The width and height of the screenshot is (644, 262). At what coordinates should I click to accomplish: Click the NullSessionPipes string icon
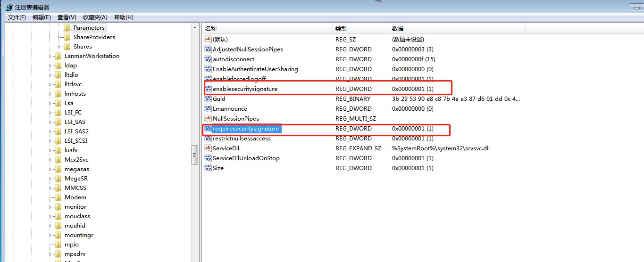pos(208,118)
